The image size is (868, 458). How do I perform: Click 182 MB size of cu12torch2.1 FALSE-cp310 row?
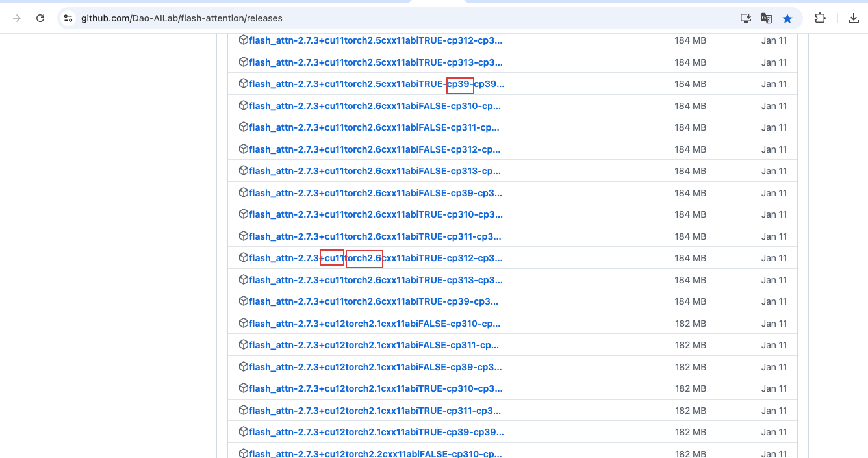pos(690,324)
